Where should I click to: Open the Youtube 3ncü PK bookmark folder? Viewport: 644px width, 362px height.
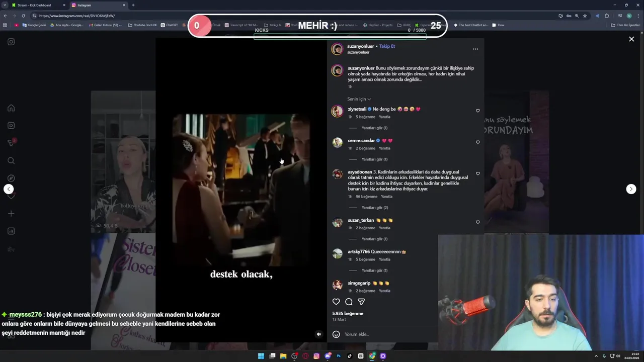pyautogui.click(x=142, y=25)
